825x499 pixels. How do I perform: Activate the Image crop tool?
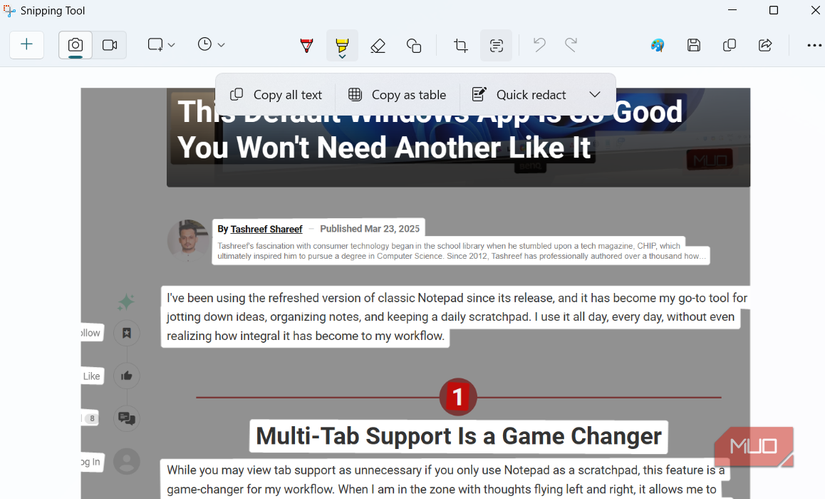tap(460, 46)
